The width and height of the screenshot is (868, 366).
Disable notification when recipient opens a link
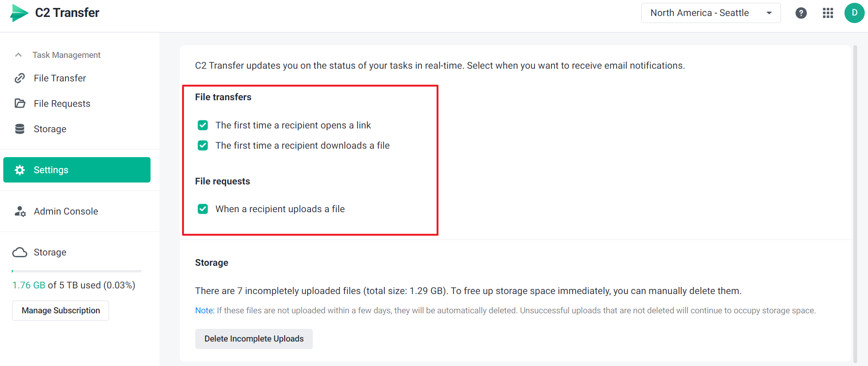(203, 125)
